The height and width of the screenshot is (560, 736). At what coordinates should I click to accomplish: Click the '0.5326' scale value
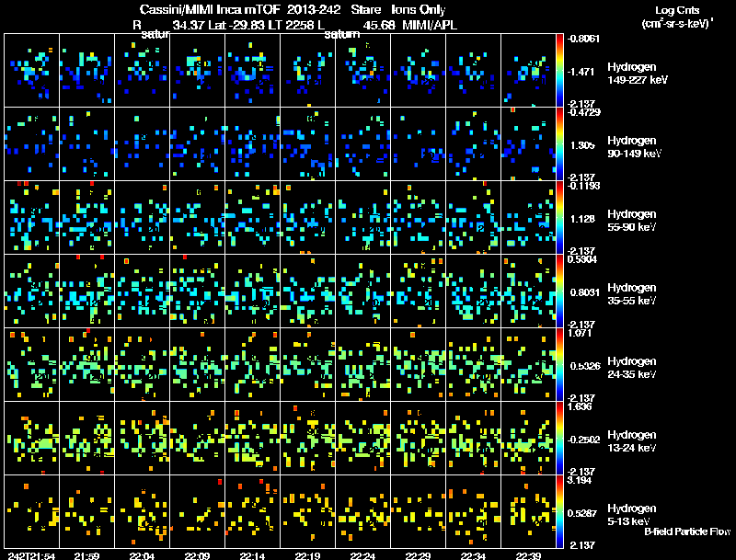[x=584, y=366]
